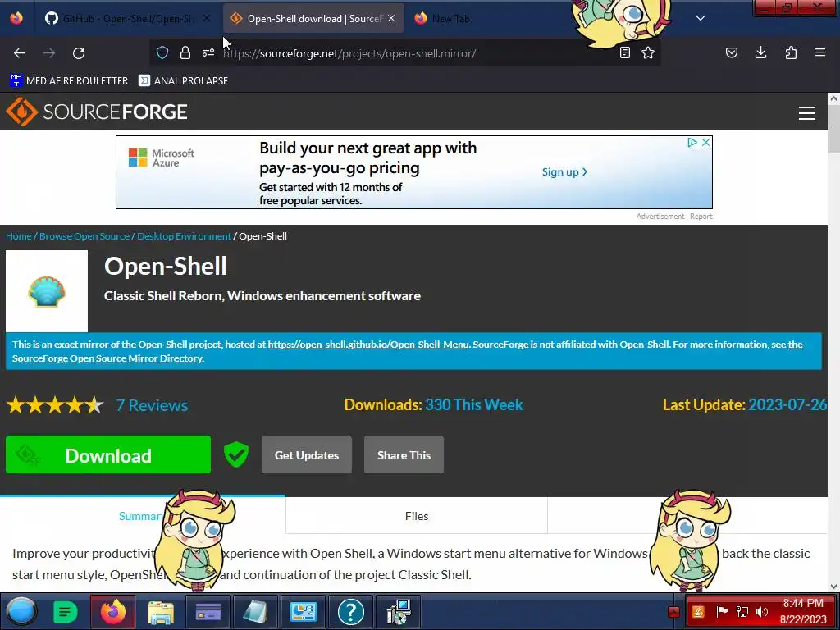Click 330 This Week downloads stat
Screen dimensions: 840x630
tap(473, 404)
